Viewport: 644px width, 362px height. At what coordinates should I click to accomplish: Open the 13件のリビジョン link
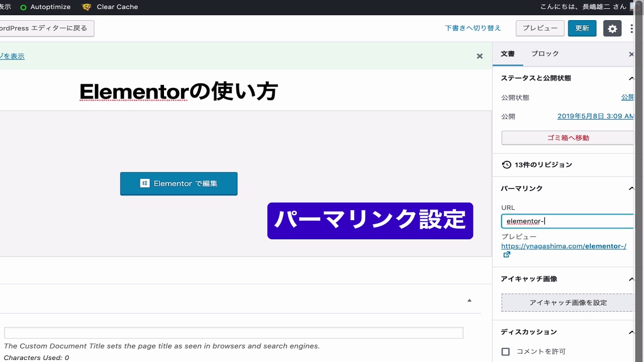pyautogui.click(x=543, y=165)
